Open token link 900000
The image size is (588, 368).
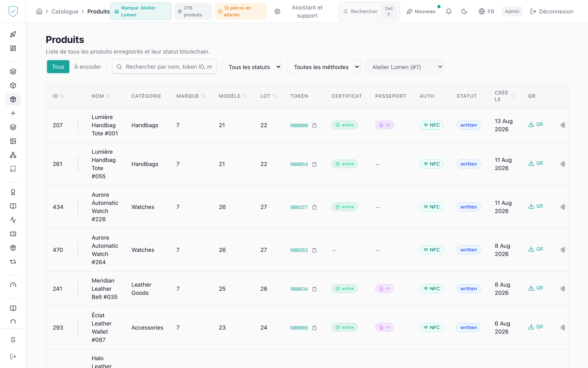[299, 126]
